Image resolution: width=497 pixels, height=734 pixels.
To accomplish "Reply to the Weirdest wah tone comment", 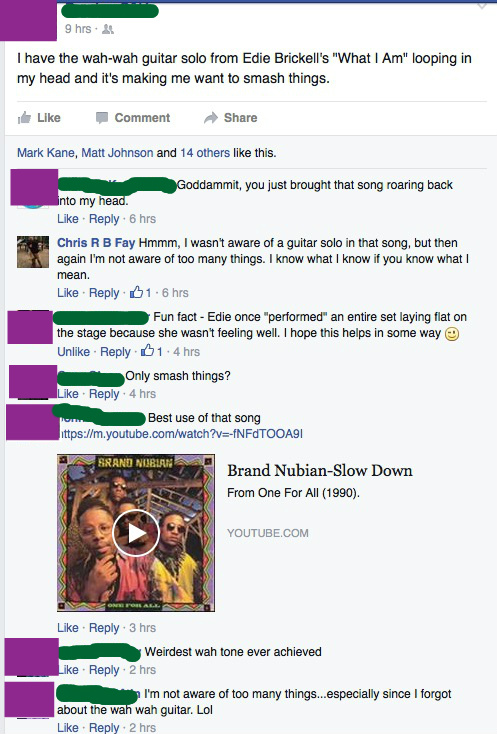I will (x=104, y=670).
